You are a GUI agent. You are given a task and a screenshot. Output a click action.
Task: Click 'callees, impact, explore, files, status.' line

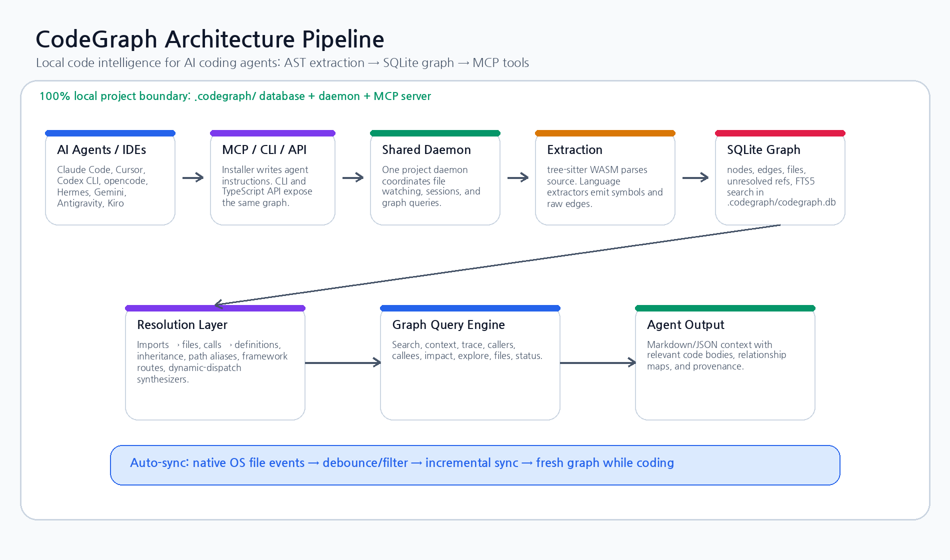(x=467, y=356)
